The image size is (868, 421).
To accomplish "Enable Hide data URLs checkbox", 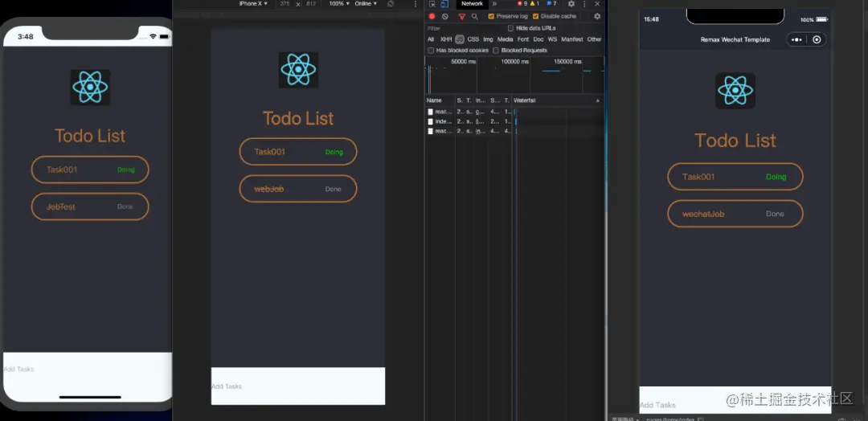I will point(510,28).
